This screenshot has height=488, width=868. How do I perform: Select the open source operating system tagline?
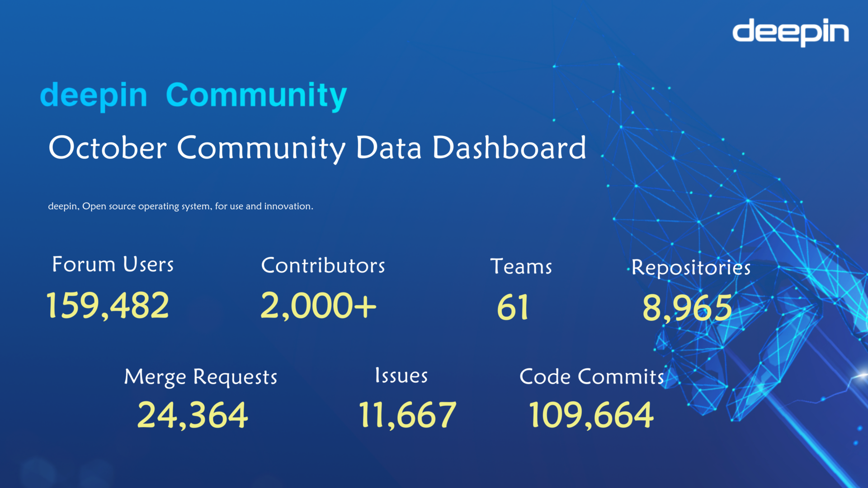[180, 206]
